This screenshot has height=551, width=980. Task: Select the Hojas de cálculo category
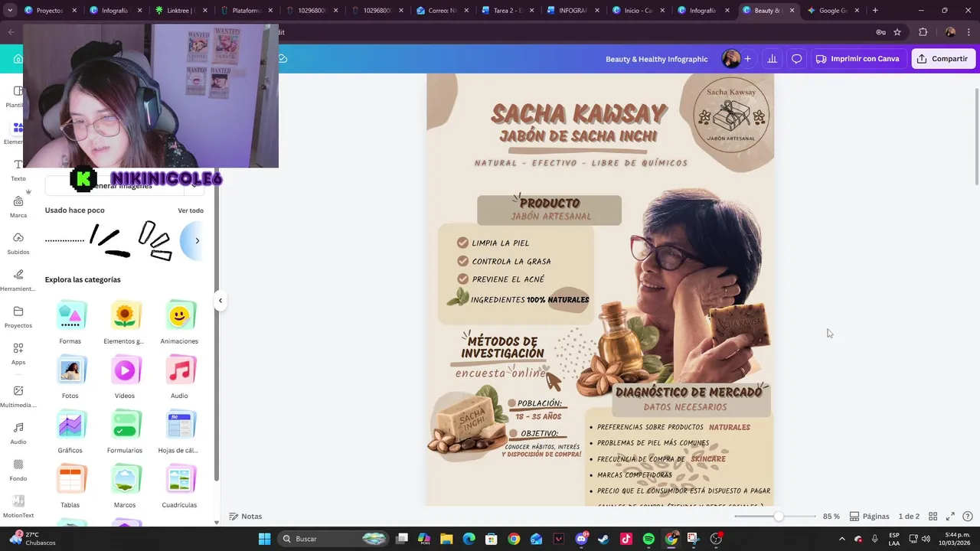[x=179, y=432]
